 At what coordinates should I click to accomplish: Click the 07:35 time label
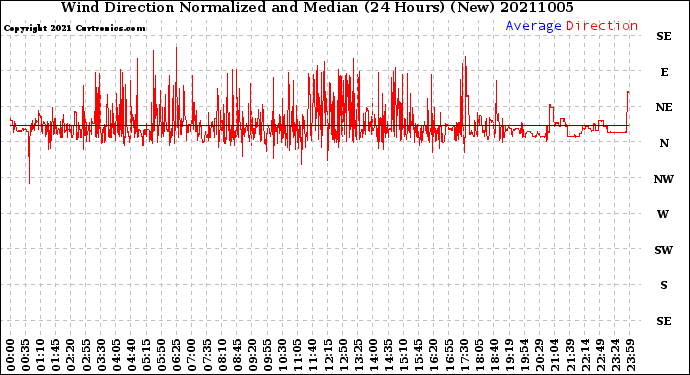(207, 355)
